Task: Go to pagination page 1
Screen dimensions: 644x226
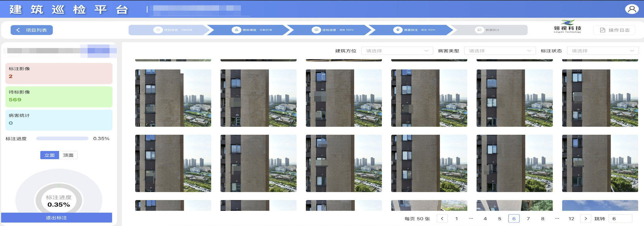Action: [x=456, y=219]
